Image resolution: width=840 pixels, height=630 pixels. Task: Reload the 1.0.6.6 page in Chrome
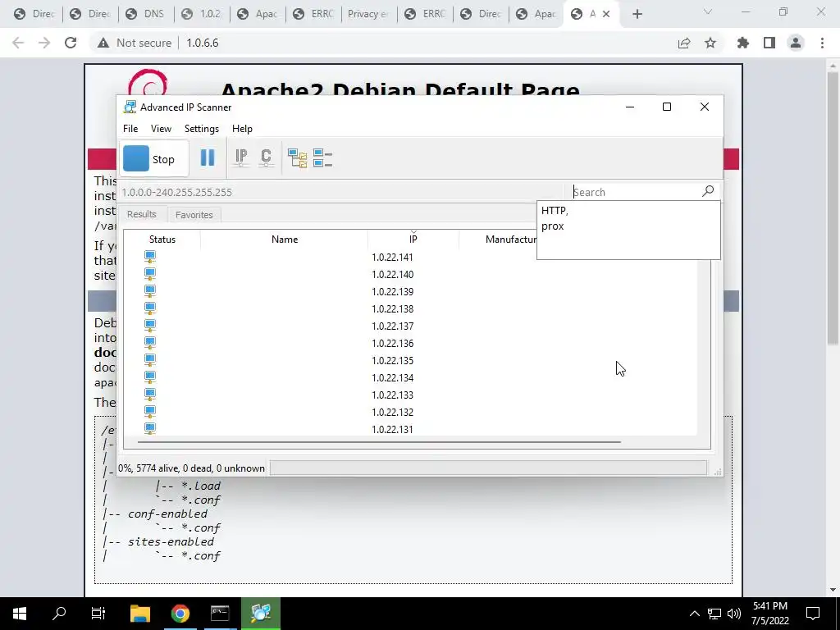click(x=71, y=43)
